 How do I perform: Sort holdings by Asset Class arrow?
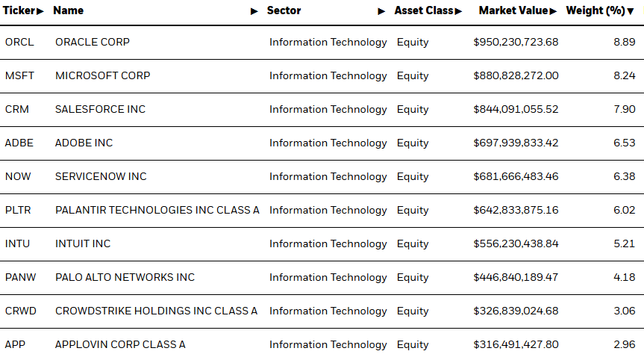pos(458,11)
